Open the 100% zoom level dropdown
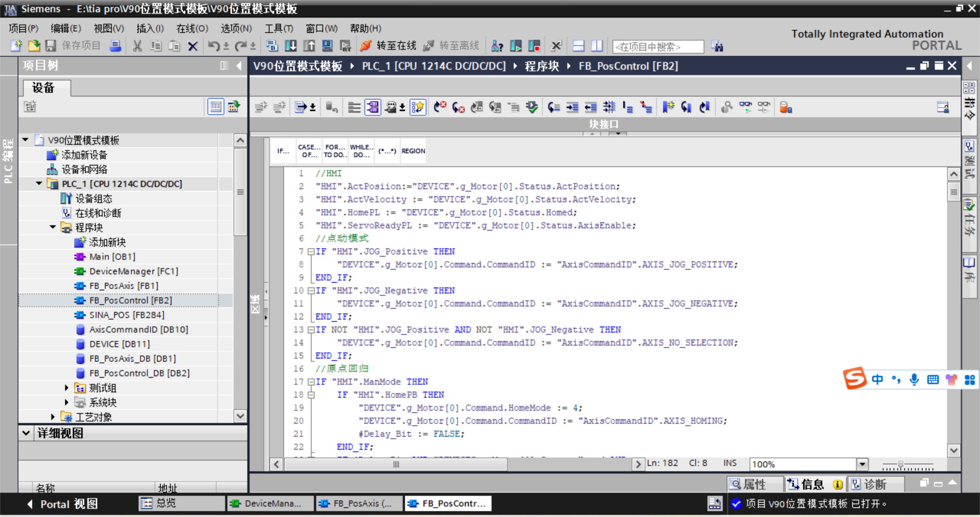 pos(862,464)
